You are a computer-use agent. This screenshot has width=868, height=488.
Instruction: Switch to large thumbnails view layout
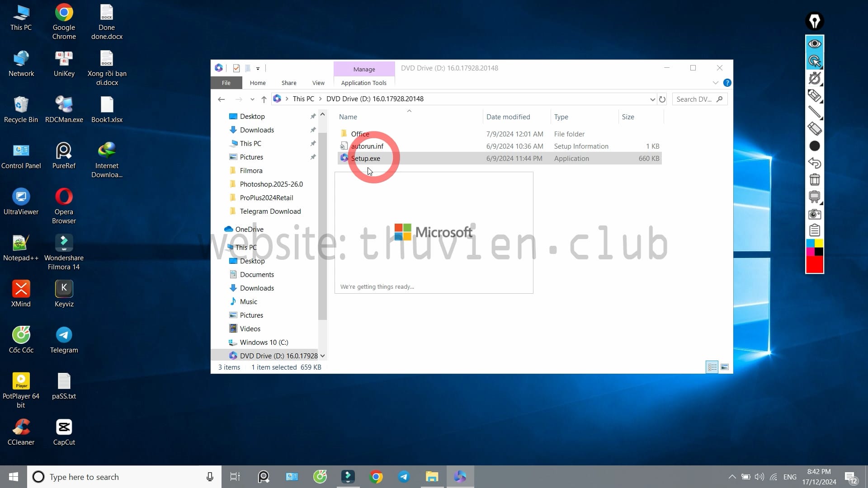[x=725, y=367]
